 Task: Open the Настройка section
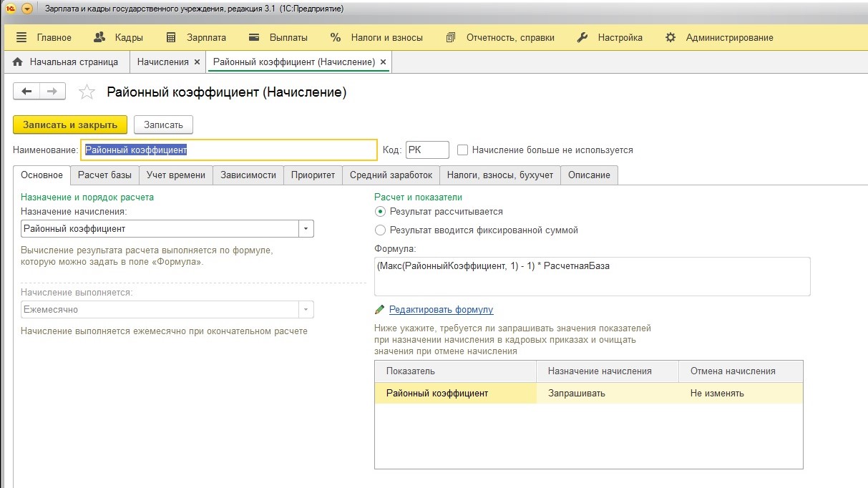(x=620, y=37)
